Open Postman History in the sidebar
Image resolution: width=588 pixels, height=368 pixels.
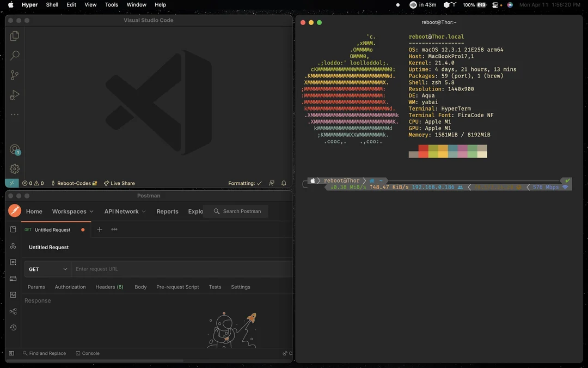click(x=13, y=328)
